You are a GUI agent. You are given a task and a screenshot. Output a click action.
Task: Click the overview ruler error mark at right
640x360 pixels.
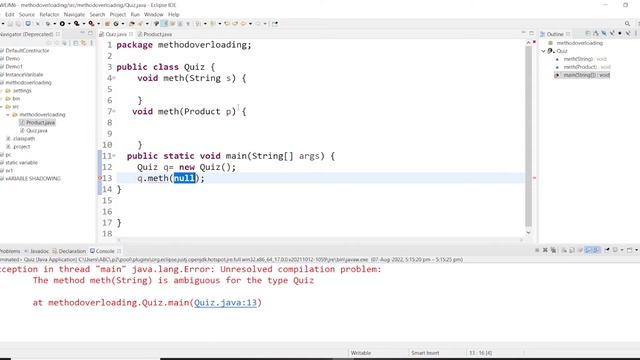pyautogui.click(x=534, y=178)
